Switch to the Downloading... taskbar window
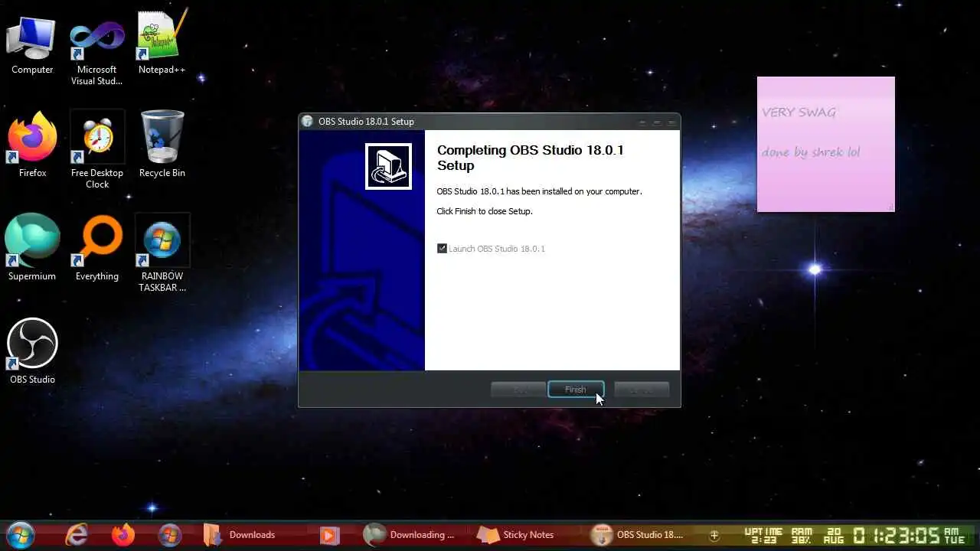Screen dimensions: 980x551 (410, 534)
